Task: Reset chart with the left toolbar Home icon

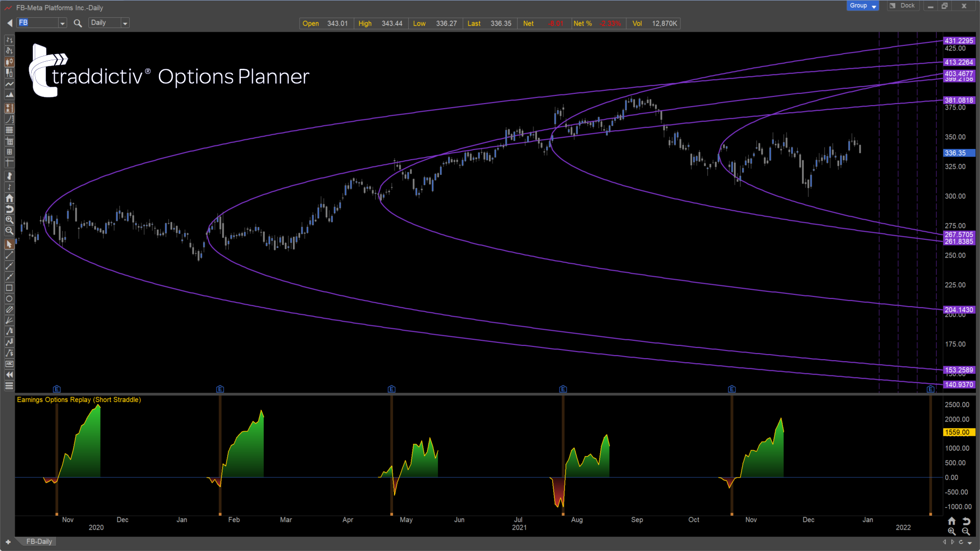Action: pyautogui.click(x=9, y=198)
